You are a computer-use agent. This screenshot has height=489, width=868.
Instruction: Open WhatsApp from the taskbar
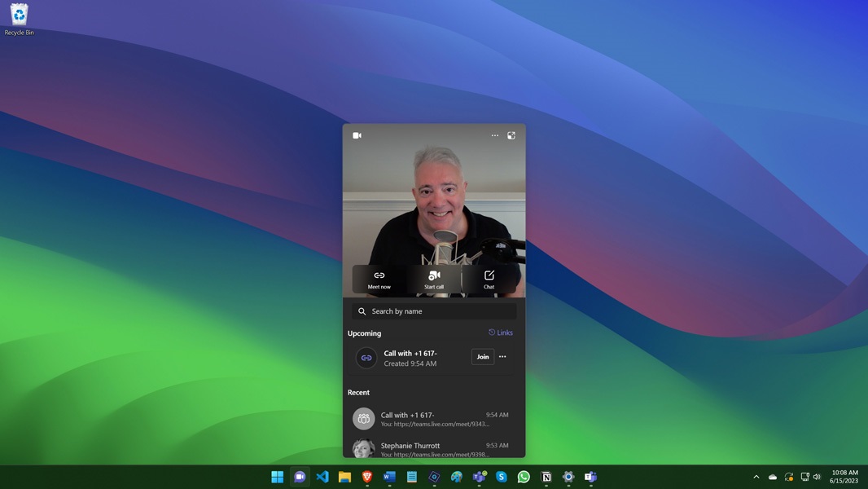(524, 477)
